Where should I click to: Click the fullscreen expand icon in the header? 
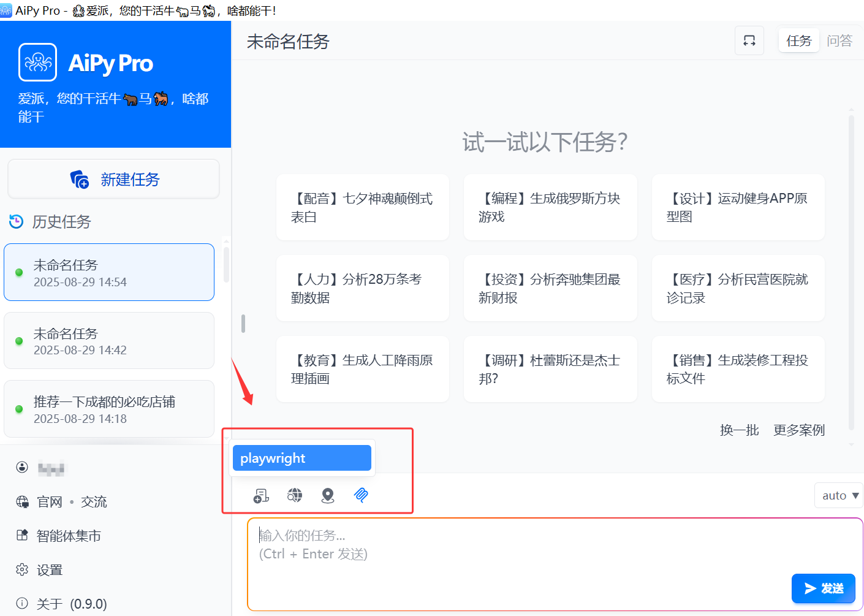point(749,41)
